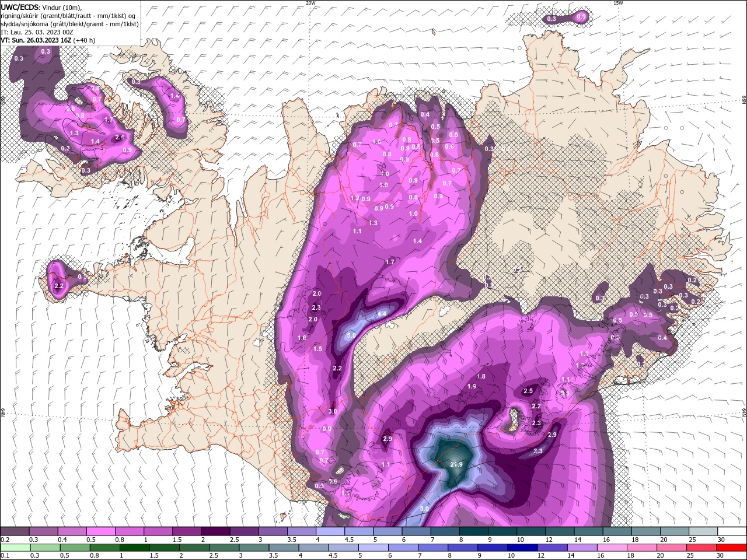The image size is (747, 560).
Task: Click the deep blue 10 rain legend swatch
Action: tap(522, 548)
